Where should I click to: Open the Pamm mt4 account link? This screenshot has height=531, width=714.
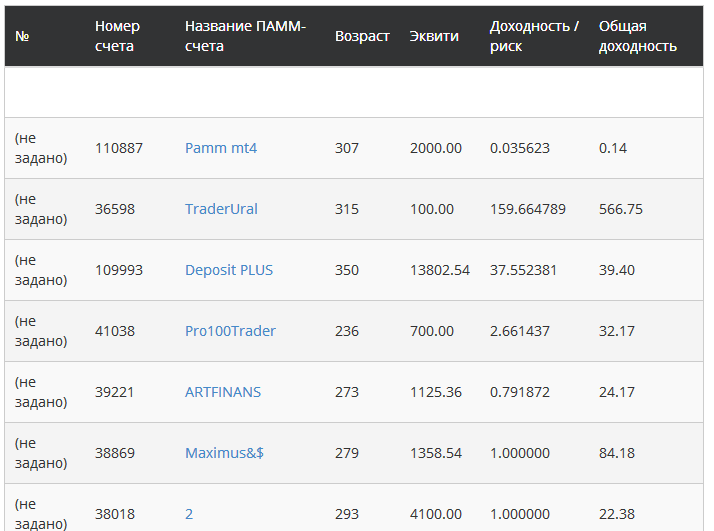pyautogui.click(x=221, y=148)
